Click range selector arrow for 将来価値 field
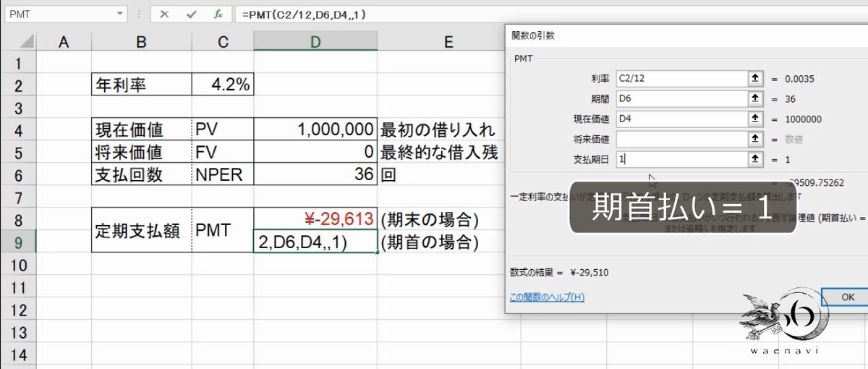 pyautogui.click(x=755, y=138)
